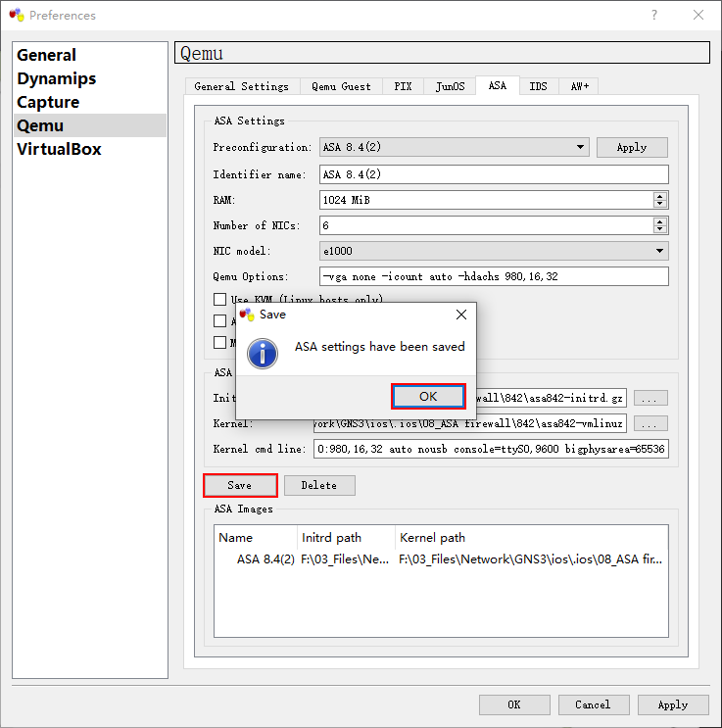
Task: Select Qemu in the preferences list
Action: (90, 125)
